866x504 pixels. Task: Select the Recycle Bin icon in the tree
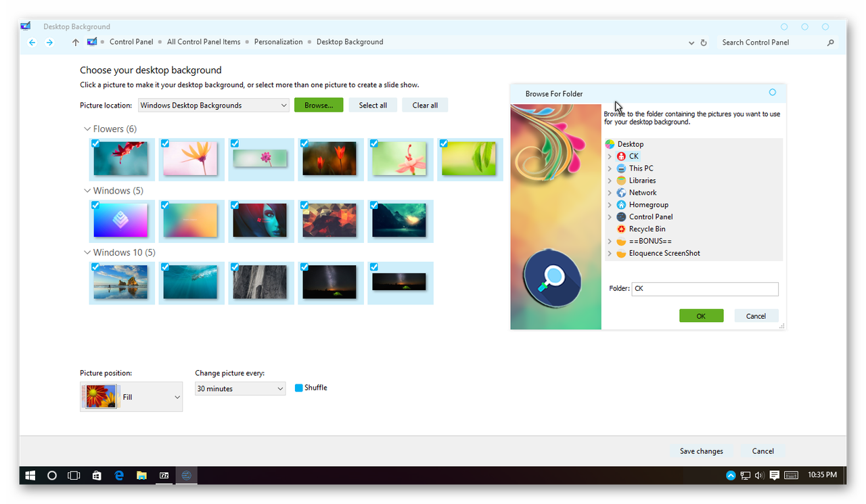point(621,229)
